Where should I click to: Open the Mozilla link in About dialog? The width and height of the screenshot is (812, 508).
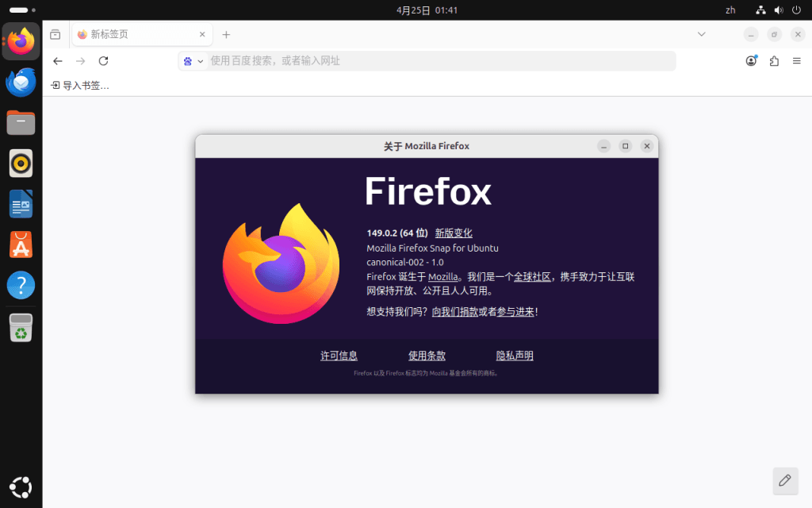coord(442,277)
